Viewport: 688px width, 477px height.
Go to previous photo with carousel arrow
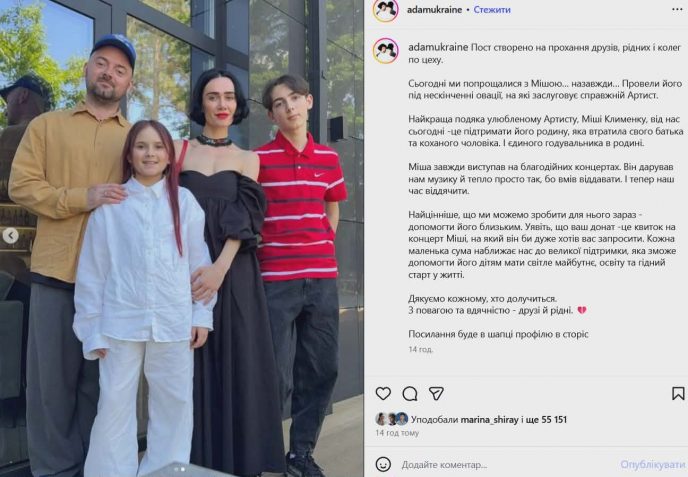point(11,236)
